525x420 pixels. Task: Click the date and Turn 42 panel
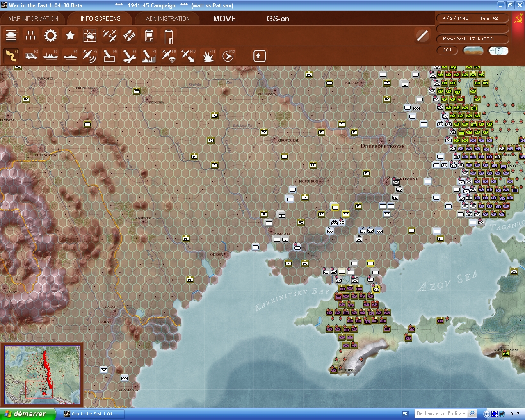click(472, 18)
